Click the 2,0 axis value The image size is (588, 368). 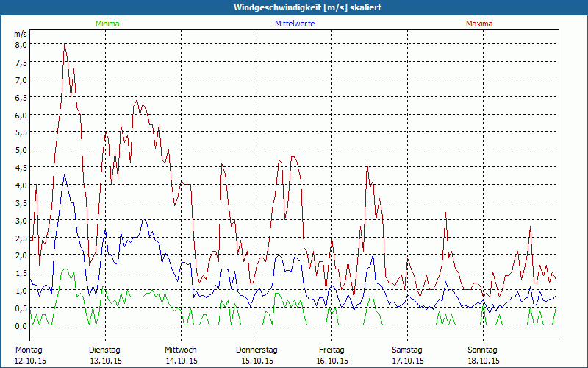(21, 255)
